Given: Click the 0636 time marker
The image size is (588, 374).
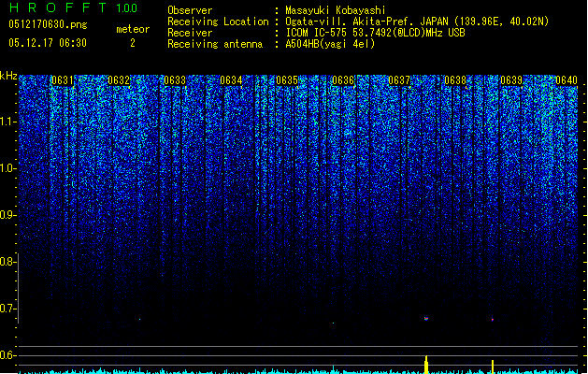Looking at the screenshot, I should pos(343,80).
